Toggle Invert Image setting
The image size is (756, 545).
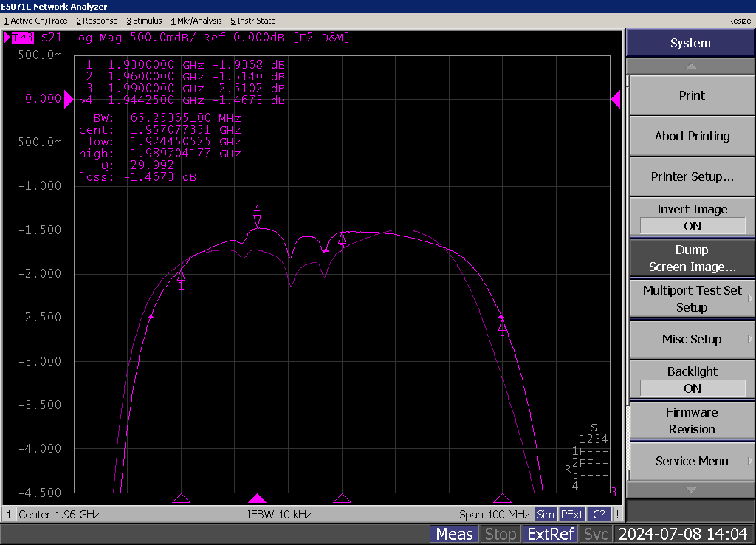[691, 217]
